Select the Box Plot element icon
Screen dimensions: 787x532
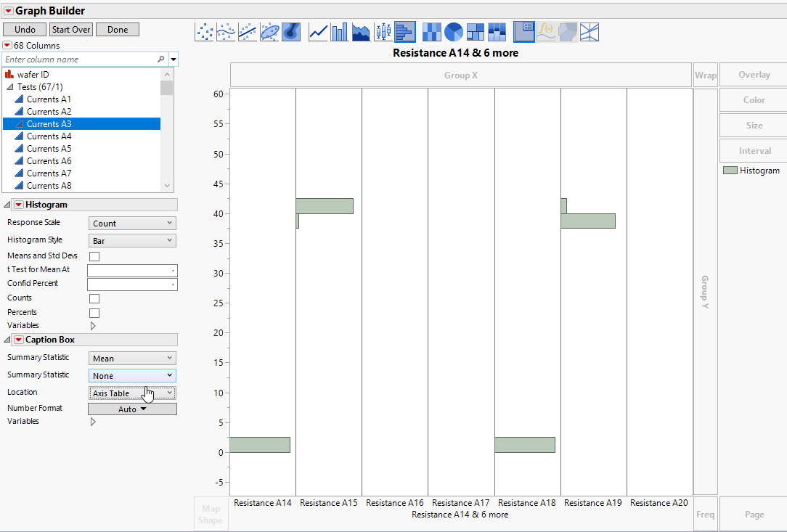(383, 31)
